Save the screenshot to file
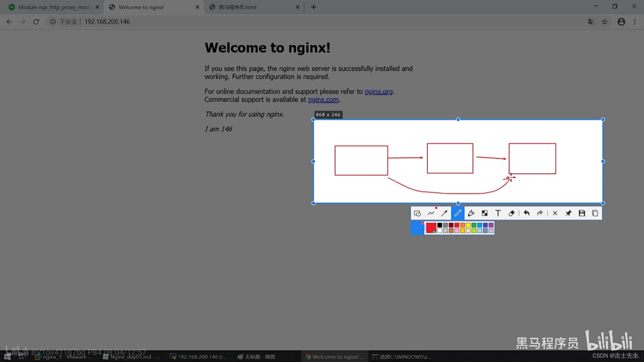This screenshot has height=362, width=644. pos(582,213)
